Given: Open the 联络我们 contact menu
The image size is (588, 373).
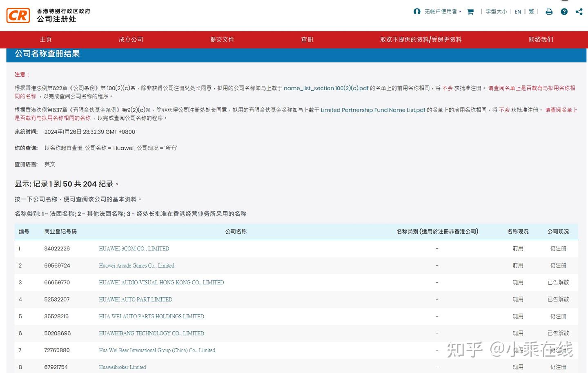Looking at the screenshot, I should pyautogui.click(x=541, y=39).
